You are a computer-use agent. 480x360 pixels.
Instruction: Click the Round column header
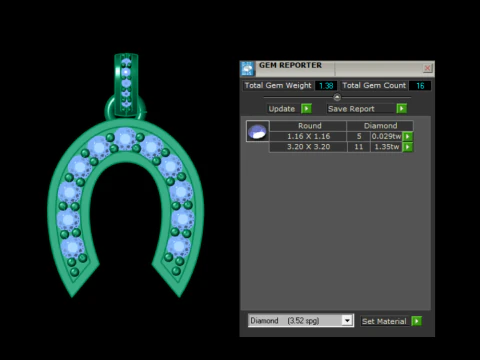[308, 126]
